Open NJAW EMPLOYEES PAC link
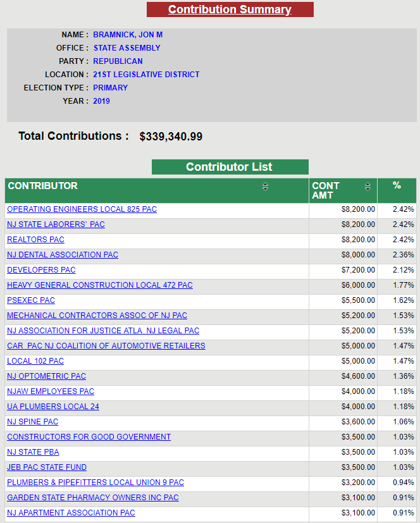This screenshot has width=420, height=523. (51, 391)
